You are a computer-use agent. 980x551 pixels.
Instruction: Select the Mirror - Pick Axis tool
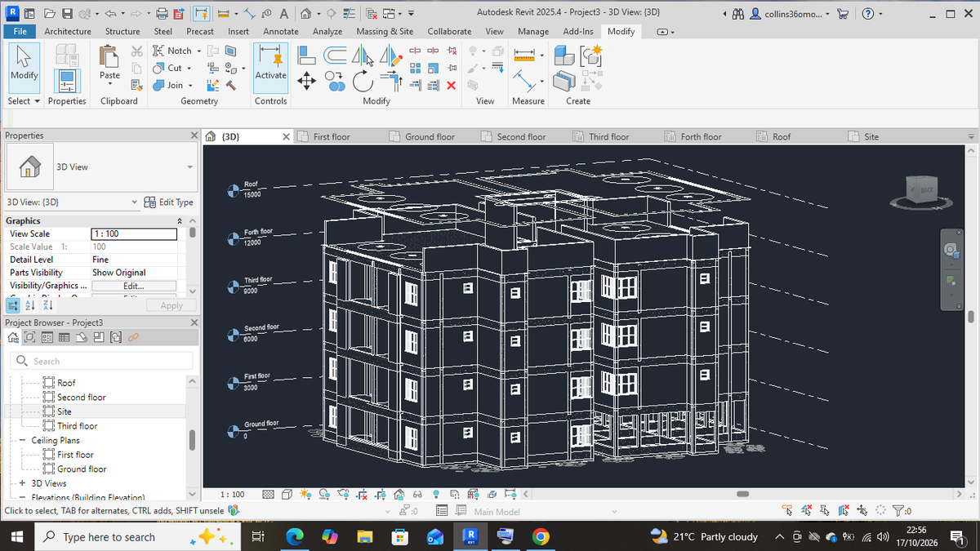(361, 56)
